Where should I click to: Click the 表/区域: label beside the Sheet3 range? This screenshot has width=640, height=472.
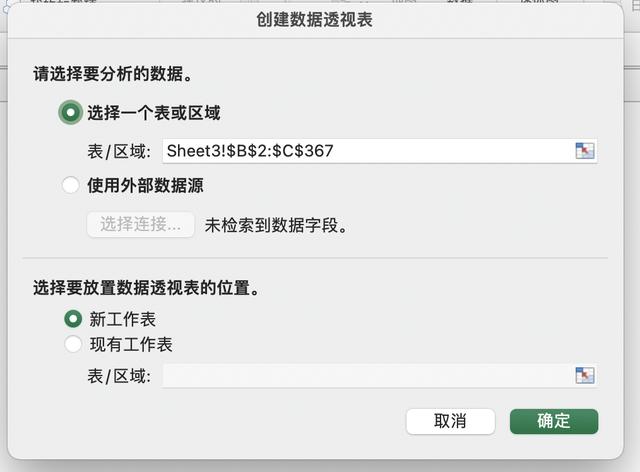(x=119, y=151)
